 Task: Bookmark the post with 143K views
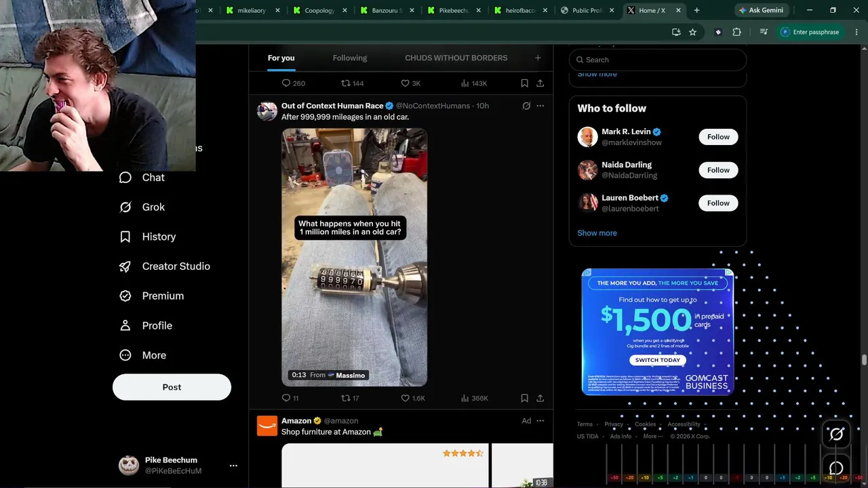point(524,83)
